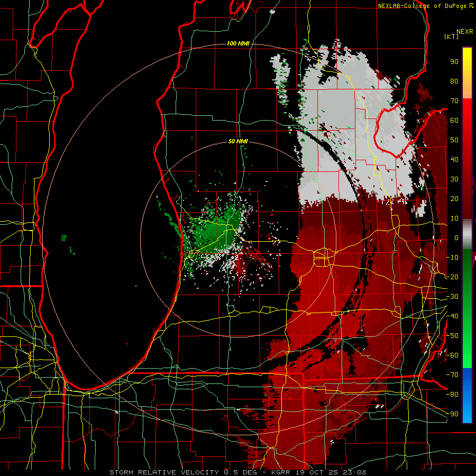The height and width of the screenshot is (476, 476).
Task: Click the NEXR label above the color scale
Action: coord(465,32)
